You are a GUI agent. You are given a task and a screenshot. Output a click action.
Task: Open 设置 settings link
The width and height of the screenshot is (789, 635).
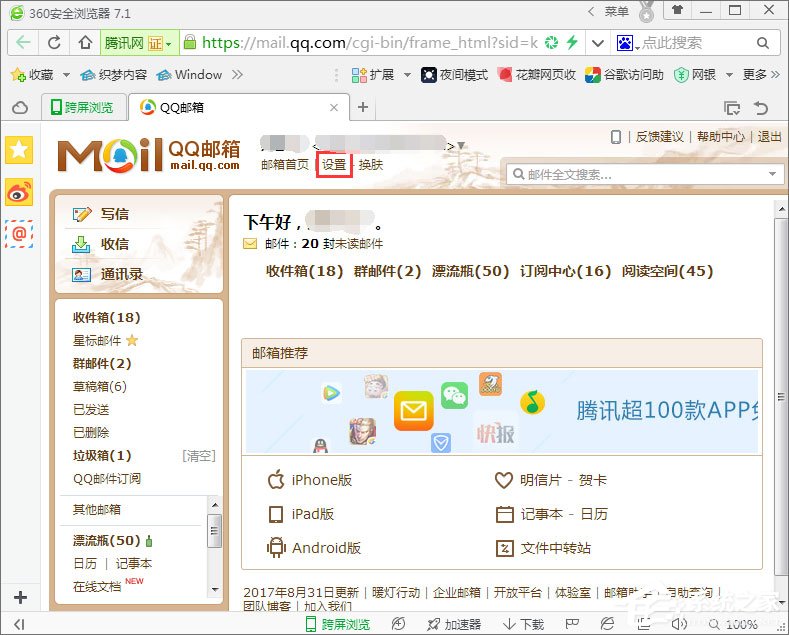334,165
